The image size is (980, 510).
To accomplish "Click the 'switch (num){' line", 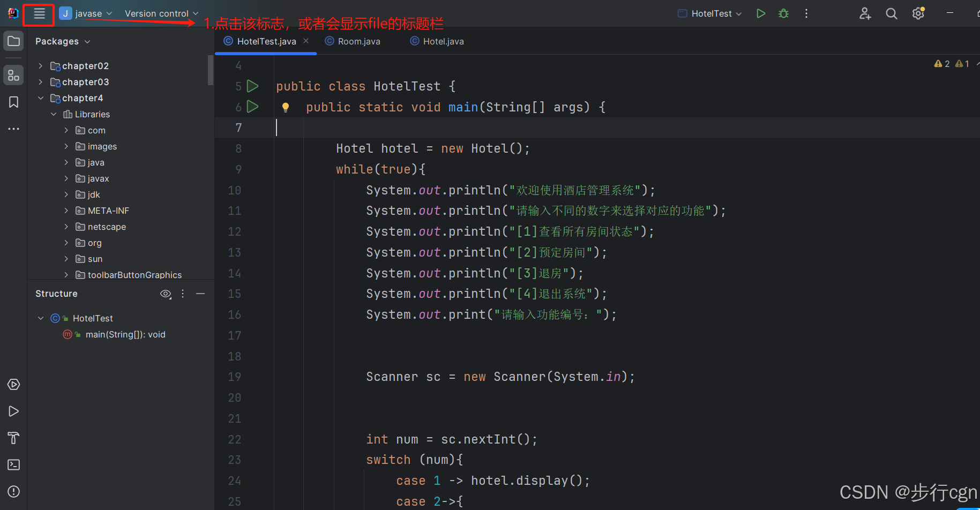I will (414, 460).
